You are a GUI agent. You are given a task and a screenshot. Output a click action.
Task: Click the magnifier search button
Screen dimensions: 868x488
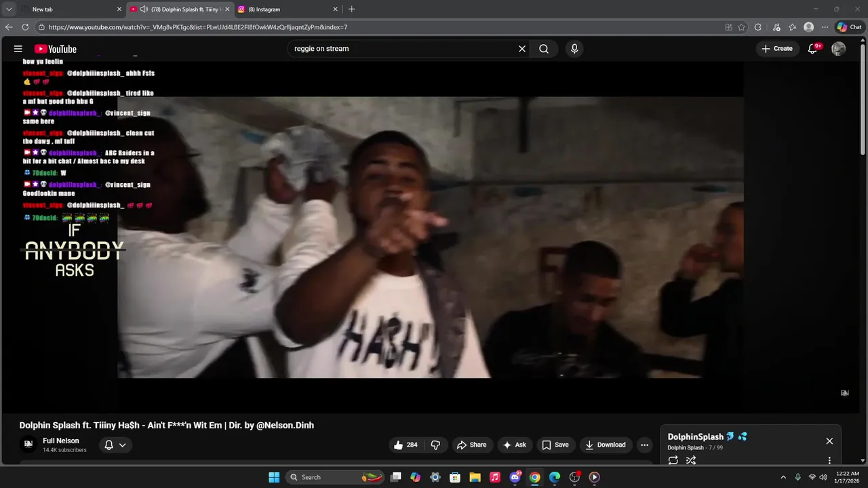click(544, 49)
